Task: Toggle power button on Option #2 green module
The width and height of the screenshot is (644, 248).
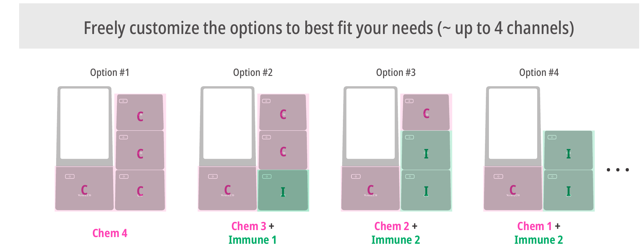Action: click(267, 177)
